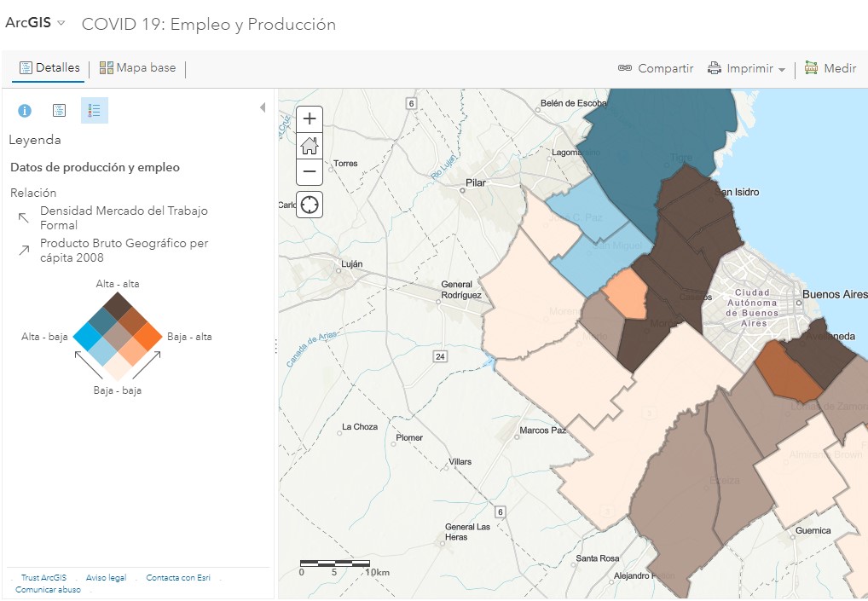Viewport: 868px width, 601px height.
Task: Open the Trust ArcGIS link
Action: [x=43, y=578]
